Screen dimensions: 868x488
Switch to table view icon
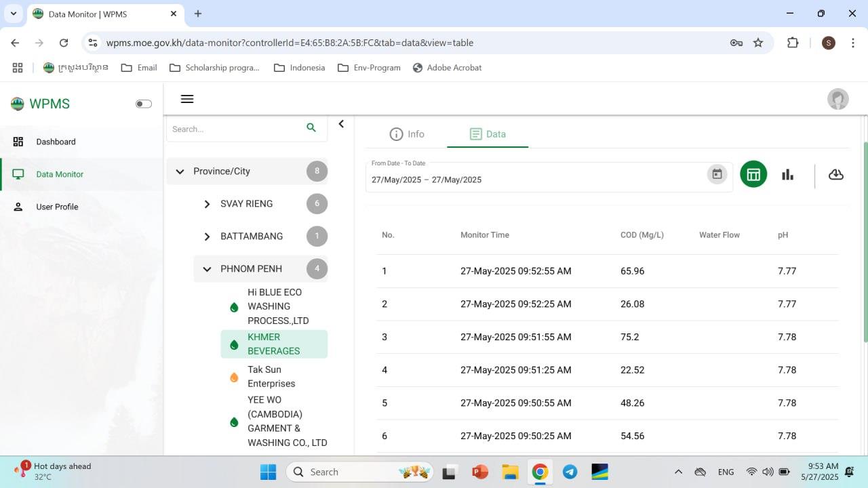pyautogui.click(x=753, y=174)
